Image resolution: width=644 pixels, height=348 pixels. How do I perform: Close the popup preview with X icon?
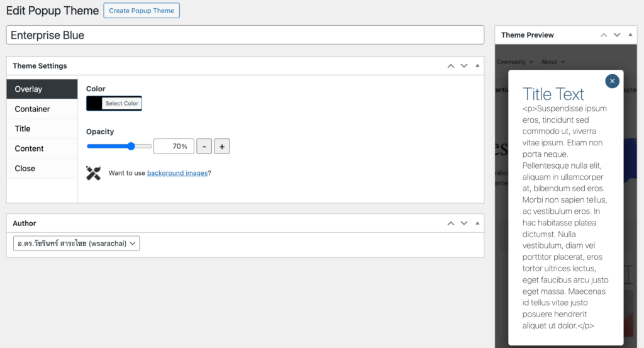[x=612, y=81]
